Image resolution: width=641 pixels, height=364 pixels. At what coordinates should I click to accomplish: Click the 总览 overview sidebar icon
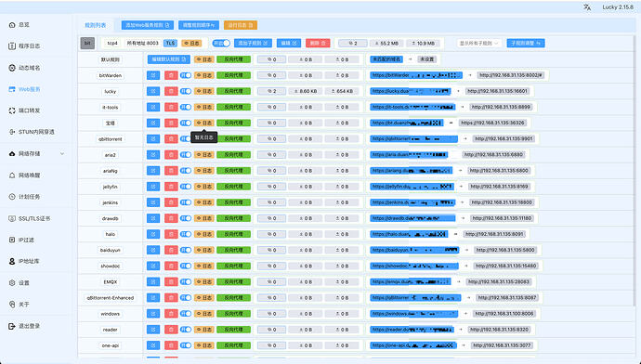[12, 25]
